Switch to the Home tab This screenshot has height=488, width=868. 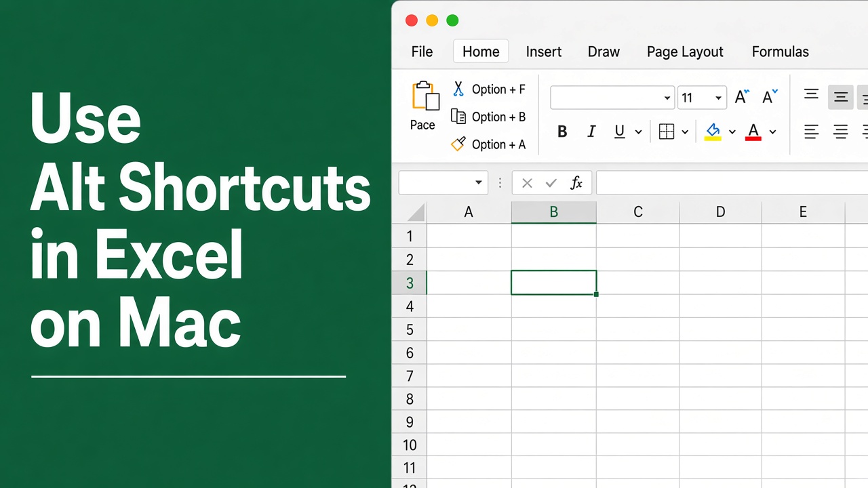click(481, 52)
